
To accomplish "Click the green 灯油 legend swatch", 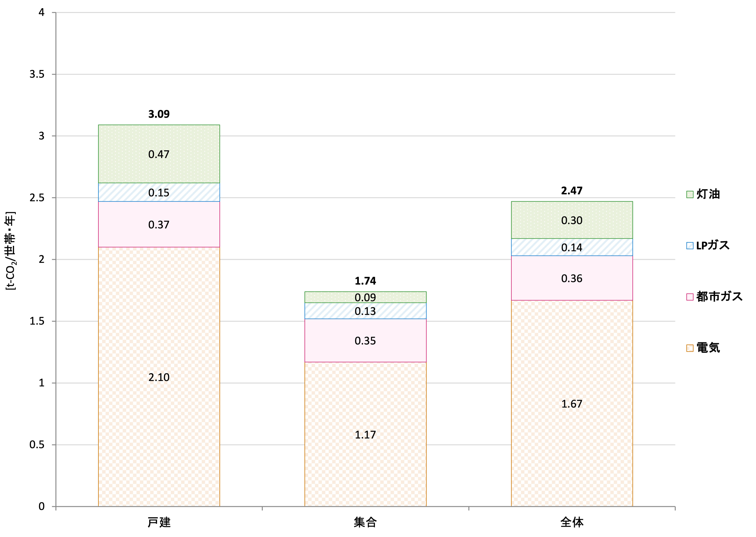I will (690, 194).
